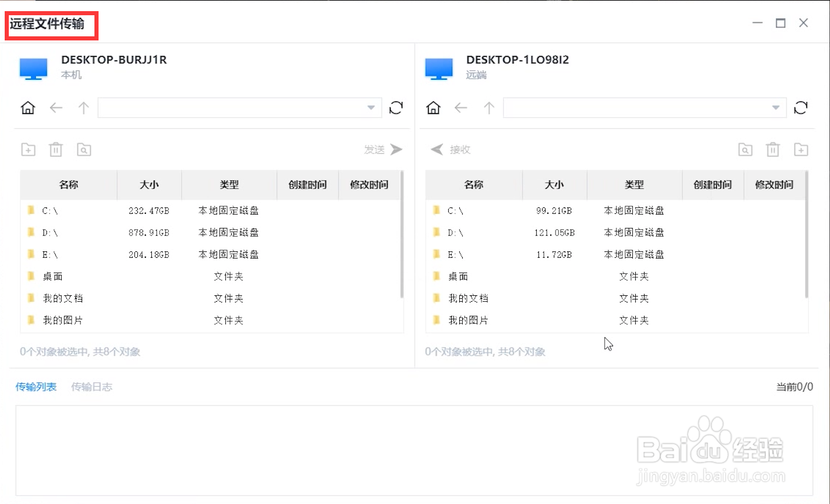
Task: Select the 传输列表 tab
Action: coord(35,387)
